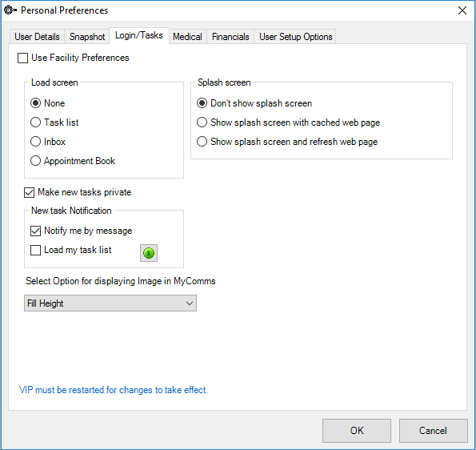Confirm changes with the OK button

click(357, 431)
